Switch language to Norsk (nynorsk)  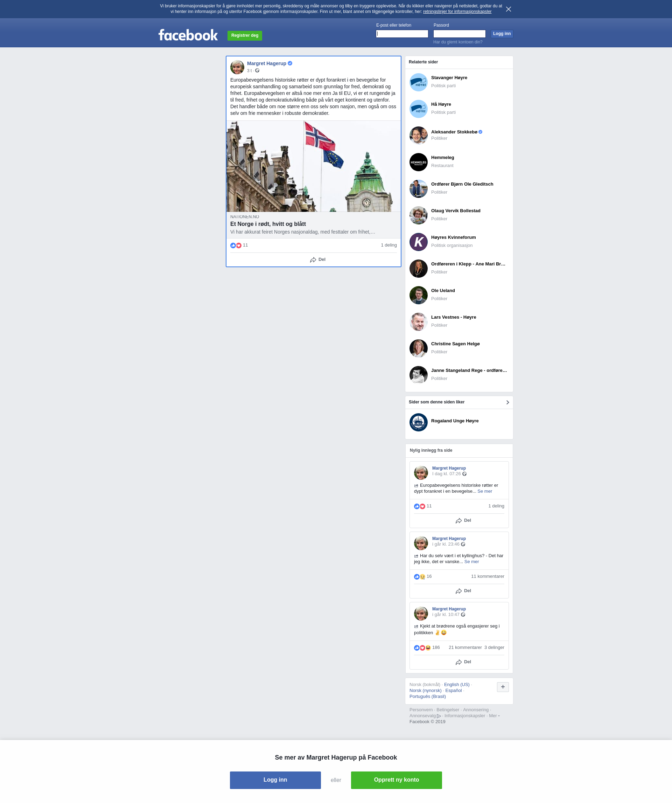426,691
